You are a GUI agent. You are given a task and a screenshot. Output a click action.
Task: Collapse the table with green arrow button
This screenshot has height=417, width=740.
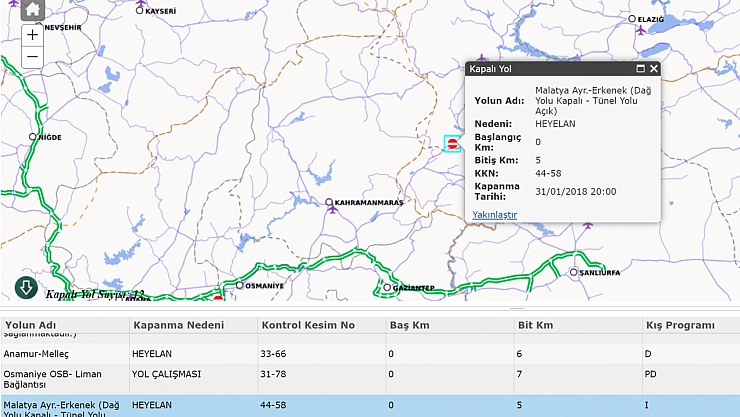point(26,288)
